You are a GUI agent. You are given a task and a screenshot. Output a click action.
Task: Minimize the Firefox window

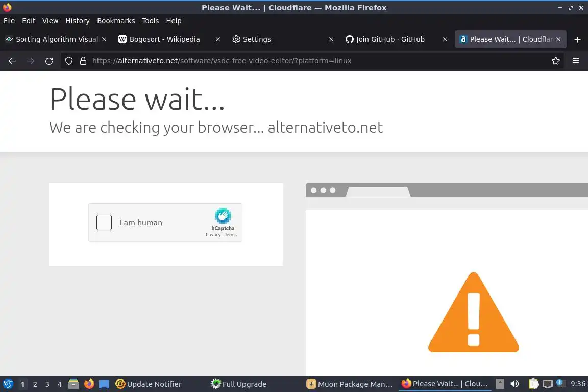(x=560, y=8)
